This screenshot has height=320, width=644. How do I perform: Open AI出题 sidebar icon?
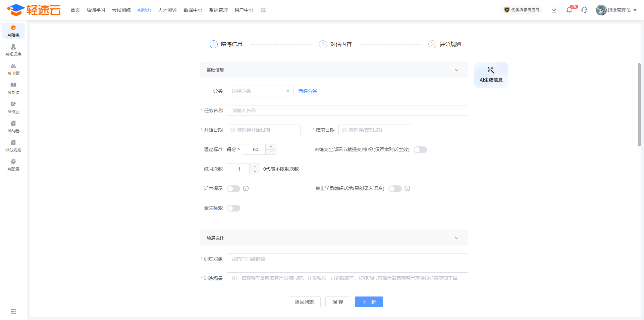click(x=13, y=69)
